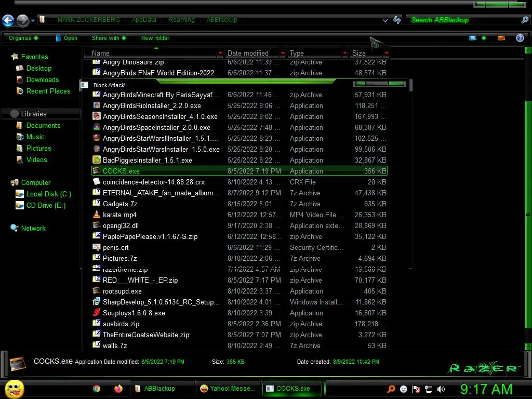Open the Organize menu
The image size is (532, 399).
[x=23, y=38]
